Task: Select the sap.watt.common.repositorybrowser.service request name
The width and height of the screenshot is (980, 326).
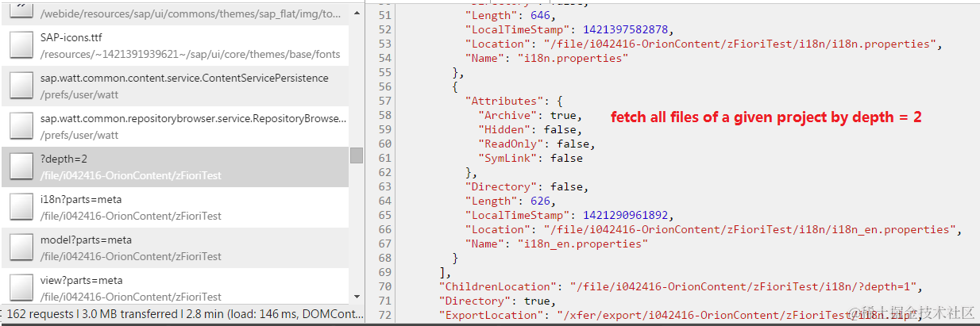Action: pos(193,119)
